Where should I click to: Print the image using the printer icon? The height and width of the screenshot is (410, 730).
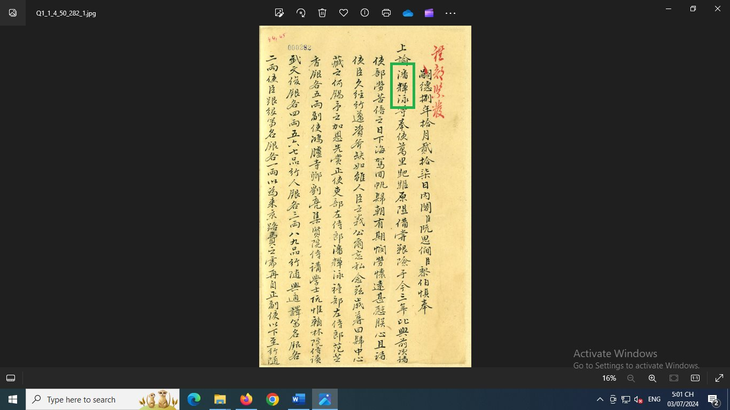[386, 13]
